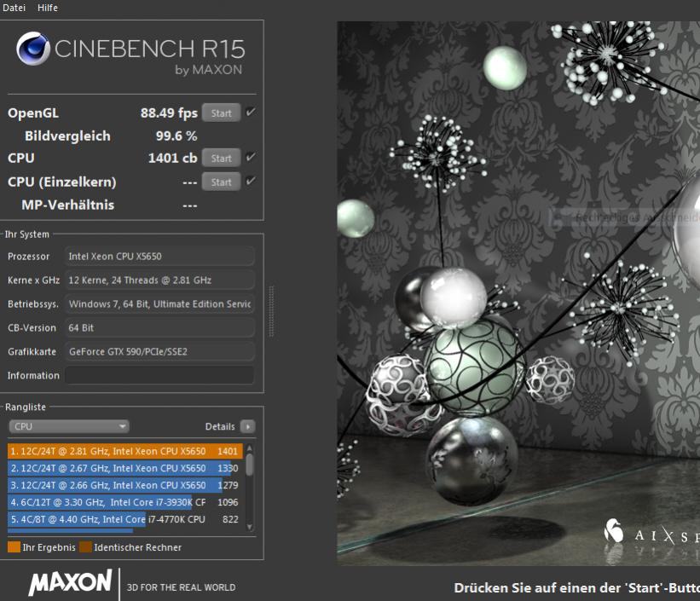This screenshot has width=700, height=601.
Task: Click into the Information input field
Action: 159,375
